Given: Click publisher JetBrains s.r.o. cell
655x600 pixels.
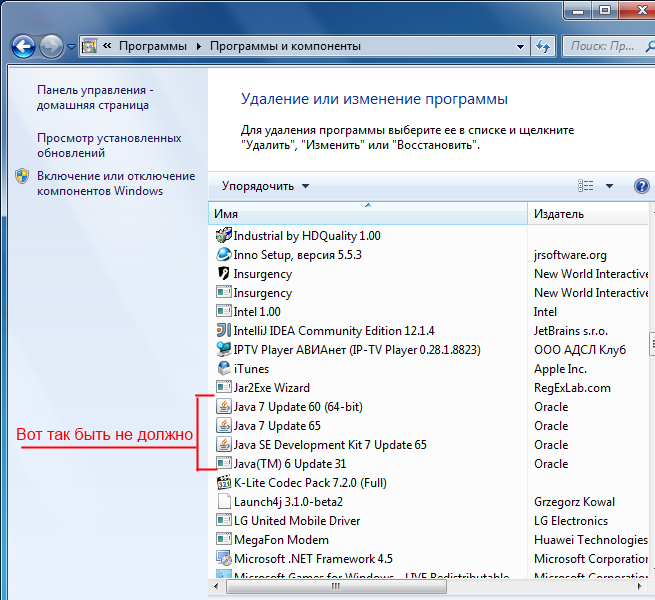Looking at the screenshot, I should [x=571, y=331].
